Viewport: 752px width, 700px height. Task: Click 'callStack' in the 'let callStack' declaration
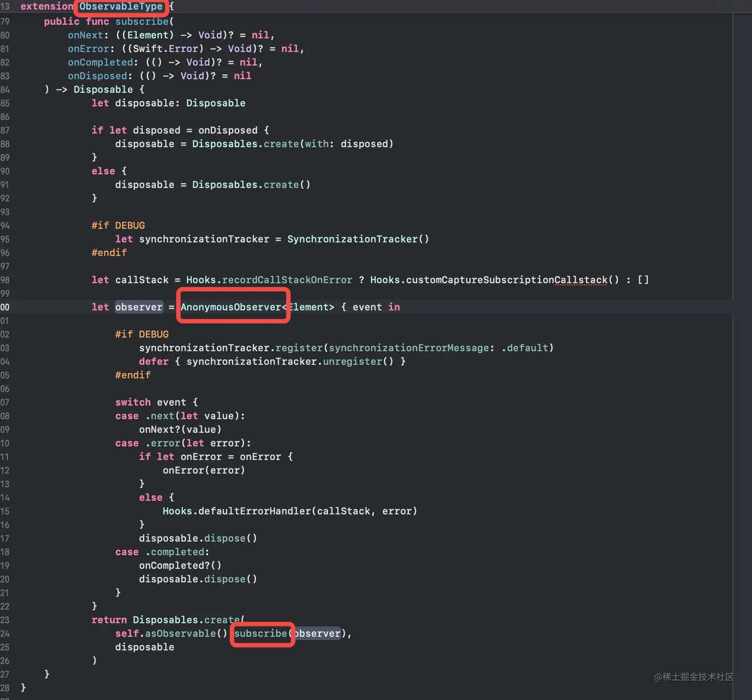pyautogui.click(x=142, y=280)
